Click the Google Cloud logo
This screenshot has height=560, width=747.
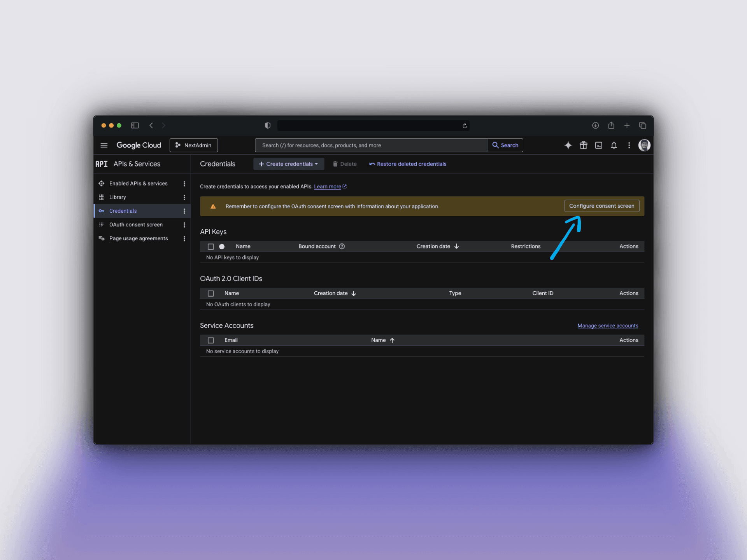tap(139, 145)
